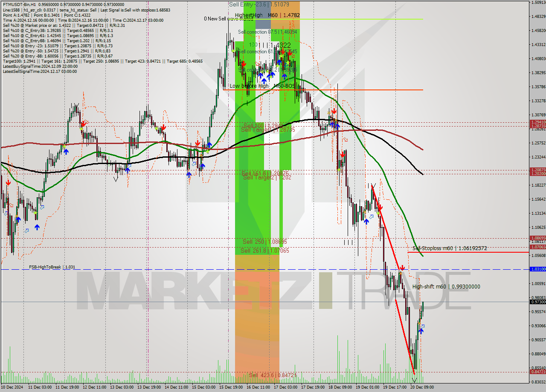Click the 1.18227 price axis value

(539, 185)
